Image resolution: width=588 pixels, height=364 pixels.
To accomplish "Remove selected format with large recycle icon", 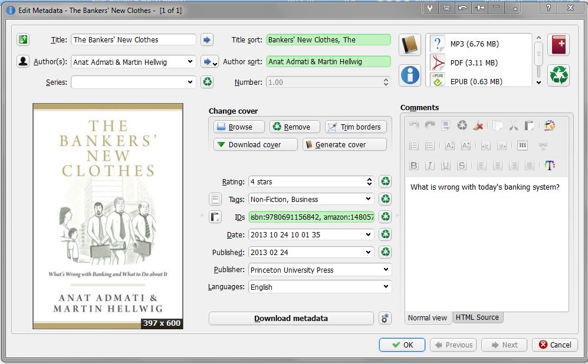I will (559, 75).
